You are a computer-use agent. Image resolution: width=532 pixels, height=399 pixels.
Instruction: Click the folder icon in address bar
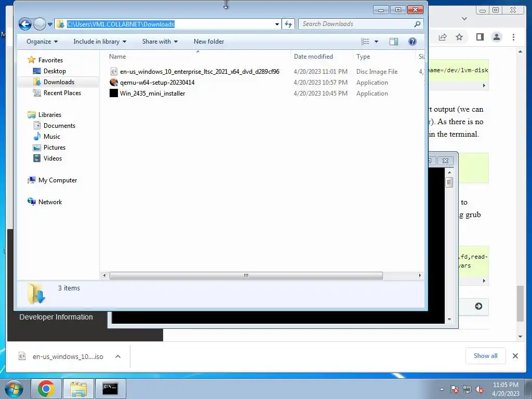[x=60, y=24]
